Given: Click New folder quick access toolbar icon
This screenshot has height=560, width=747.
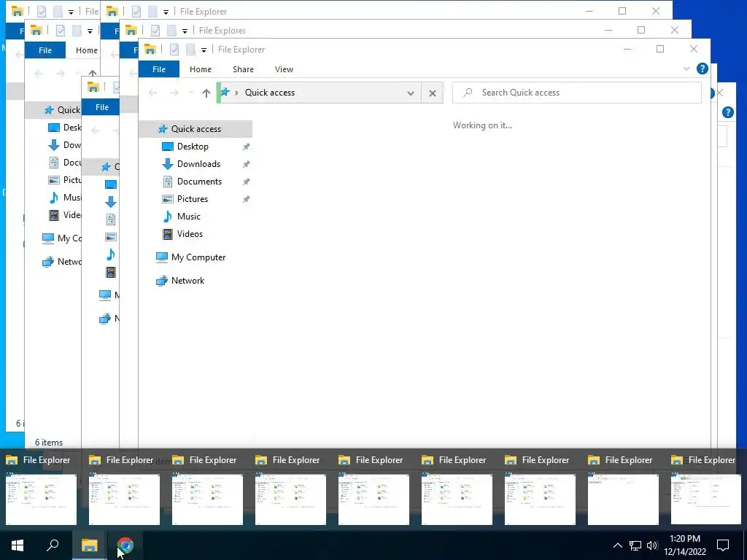Looking at the screenshot, I should pyautogui.click(x=190, y=49).
